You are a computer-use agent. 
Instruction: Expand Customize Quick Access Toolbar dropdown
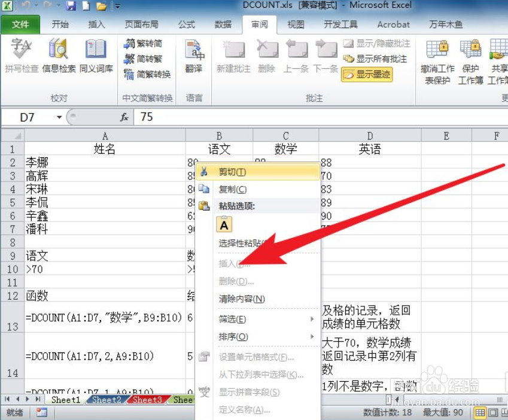click(117, 6)
